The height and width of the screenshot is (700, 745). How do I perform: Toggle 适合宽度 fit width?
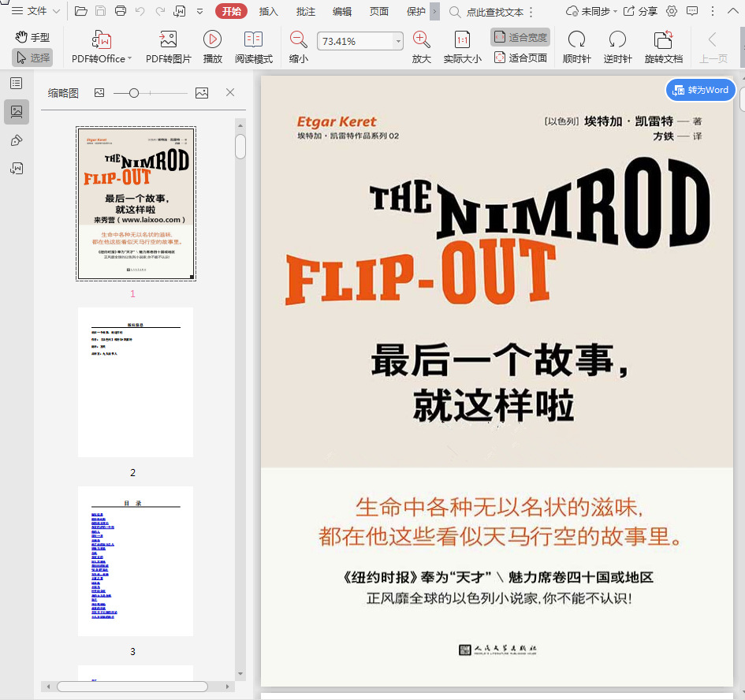[x=520, y=37]
